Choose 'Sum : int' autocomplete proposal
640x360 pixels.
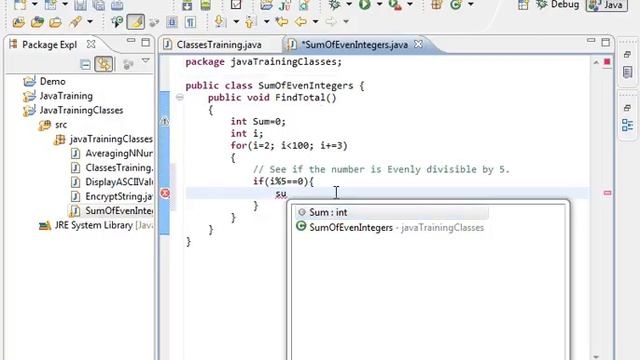pyautogui.click(x=392, y=212)
